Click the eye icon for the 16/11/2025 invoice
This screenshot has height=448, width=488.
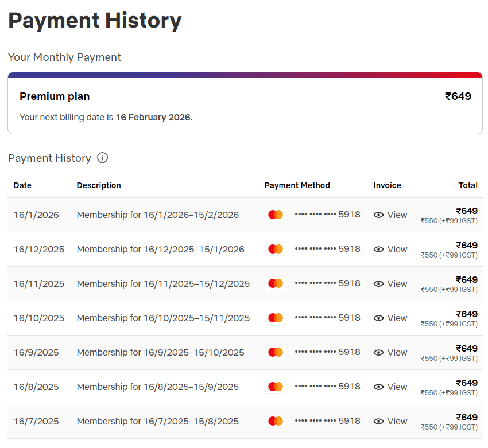[x=378, y=283]
